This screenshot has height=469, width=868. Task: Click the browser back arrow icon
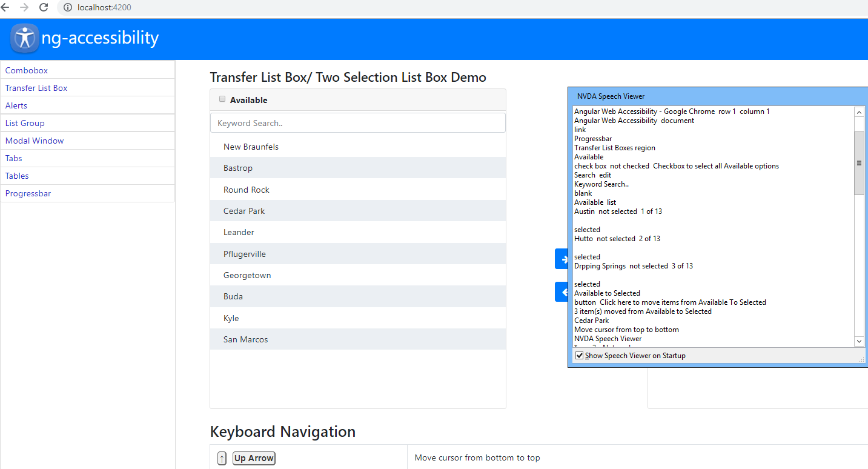(7, 7)
